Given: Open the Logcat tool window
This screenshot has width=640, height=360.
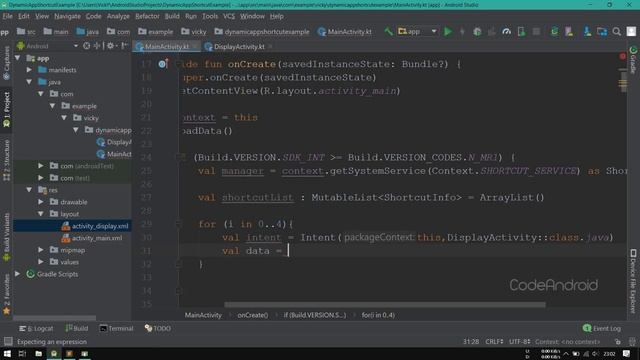Looking at the screenshot, I should [x=36, y=328].
